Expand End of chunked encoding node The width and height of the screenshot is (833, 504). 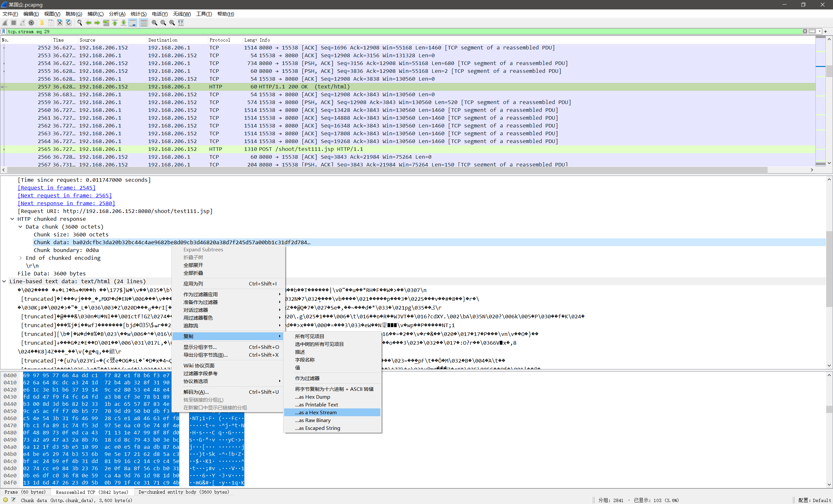point(20,258)
